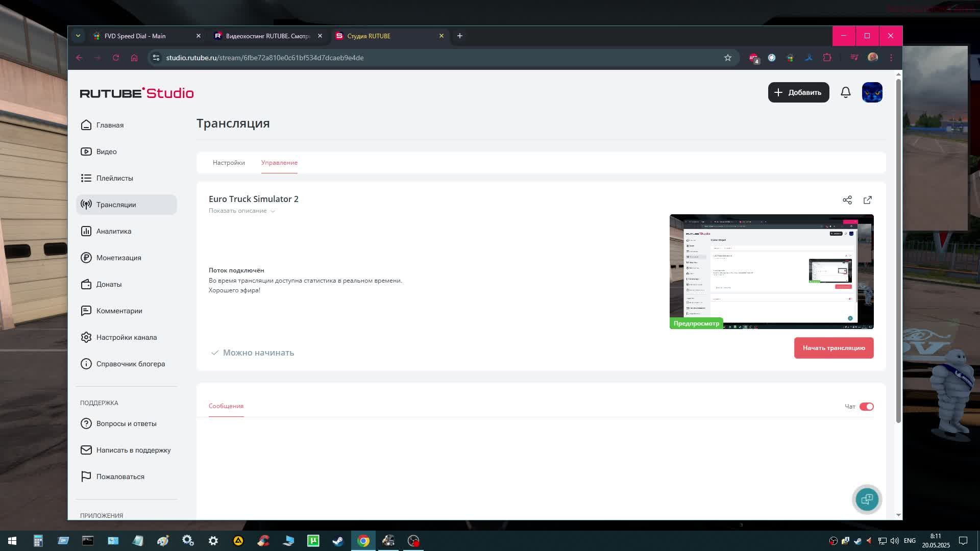
Task: Click Euro Truck Simulator 2 title
Action: pos(254,199)
